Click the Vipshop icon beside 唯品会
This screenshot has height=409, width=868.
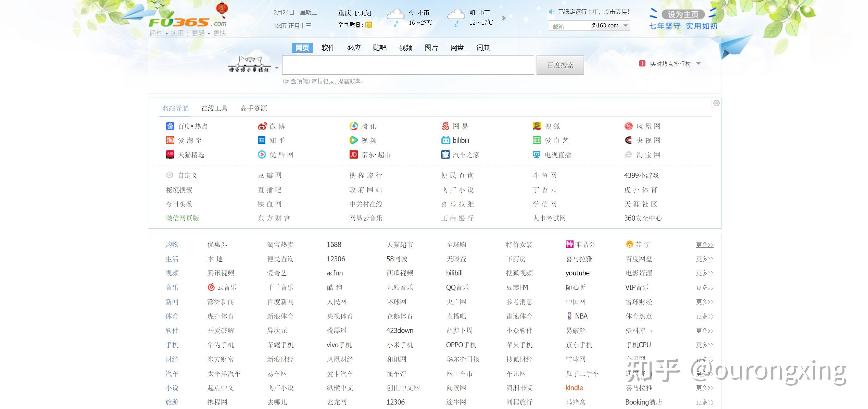point(569,244)
